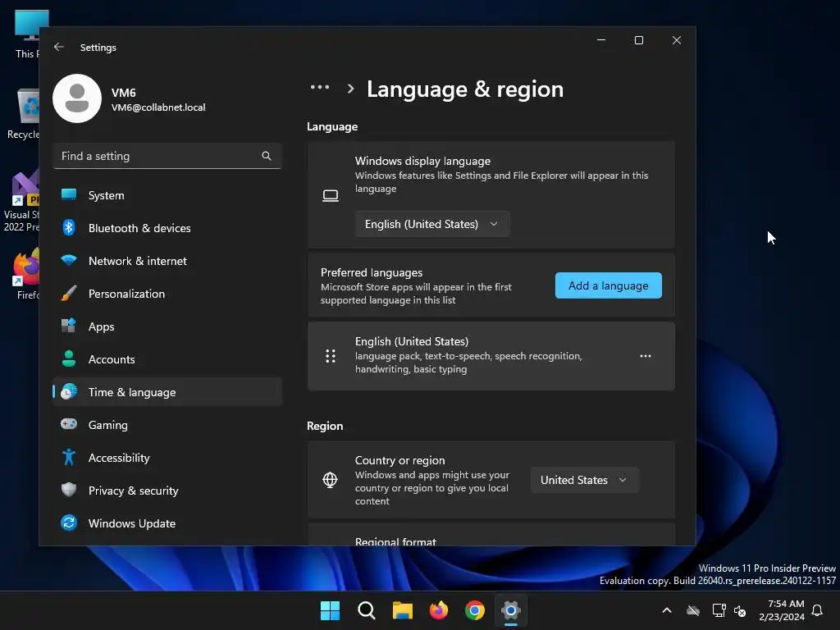
Task: Open Privacy & security settings
Action: (167, 491)
